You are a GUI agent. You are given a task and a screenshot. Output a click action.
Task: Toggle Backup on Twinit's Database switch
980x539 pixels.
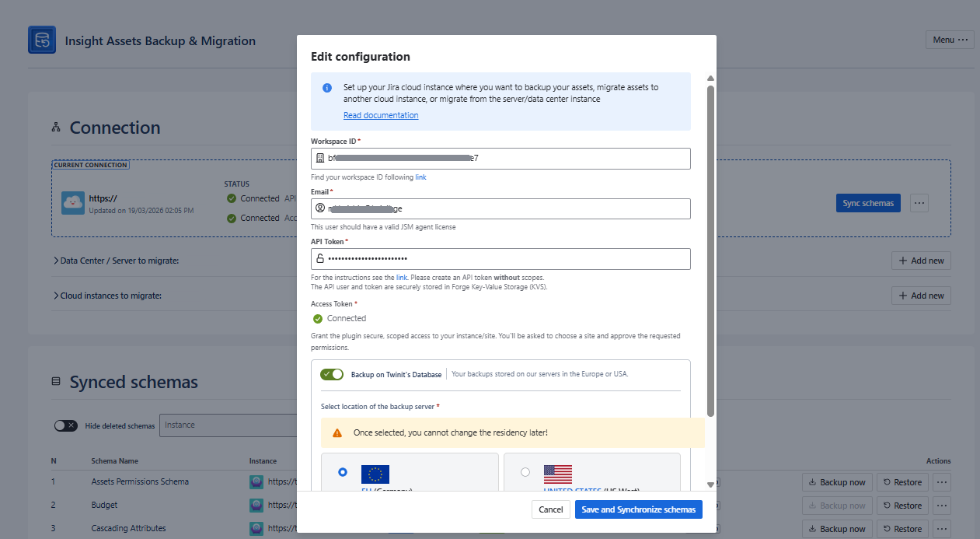coord(332,374)
